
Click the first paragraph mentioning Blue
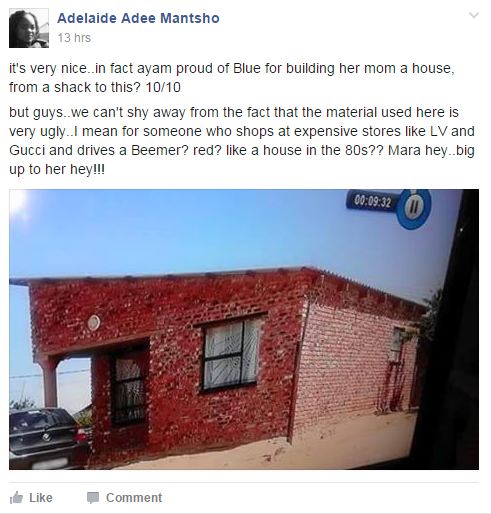232,78
